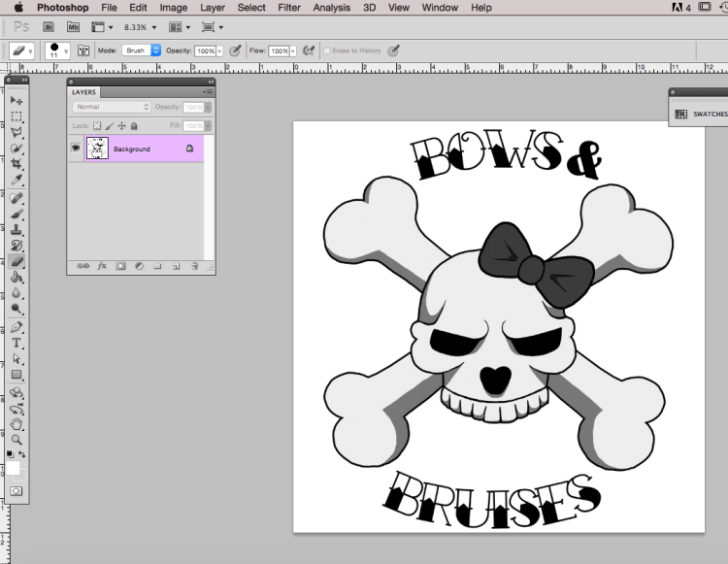
Task: Open Swatches panel icon
Action: click(681, 115)
